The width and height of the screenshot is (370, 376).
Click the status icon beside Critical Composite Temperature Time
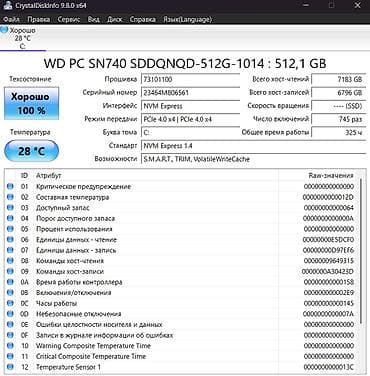click(x=10, y=356)
